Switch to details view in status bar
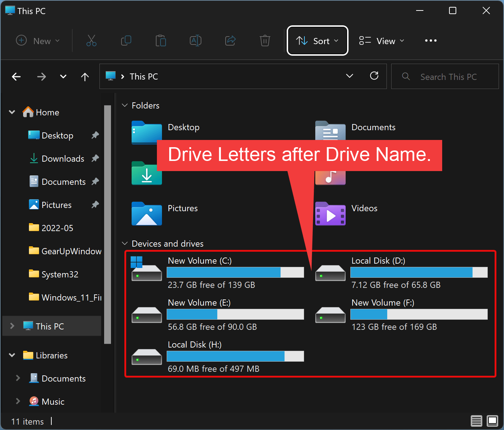The image size is (504, 430). click(477, 421)
